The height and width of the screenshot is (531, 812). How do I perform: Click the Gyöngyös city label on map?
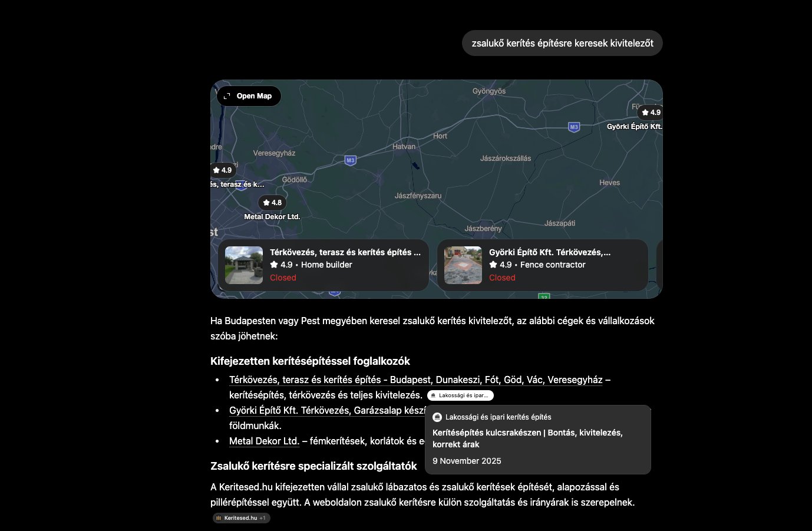click(x=489, y=91)
